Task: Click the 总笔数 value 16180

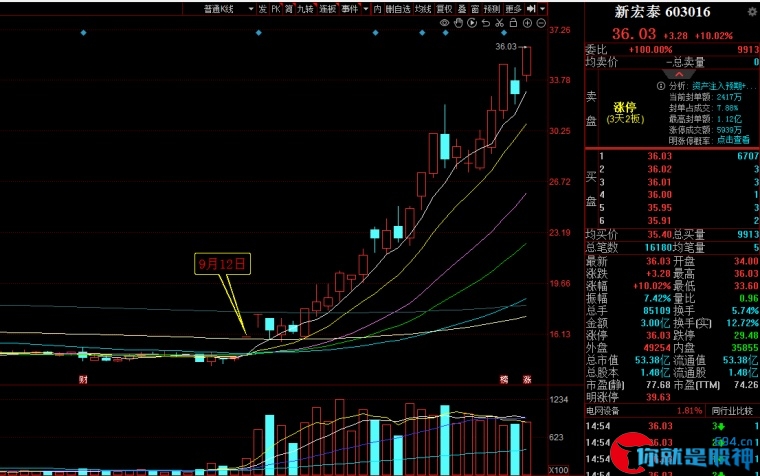Action: (658, 248)
